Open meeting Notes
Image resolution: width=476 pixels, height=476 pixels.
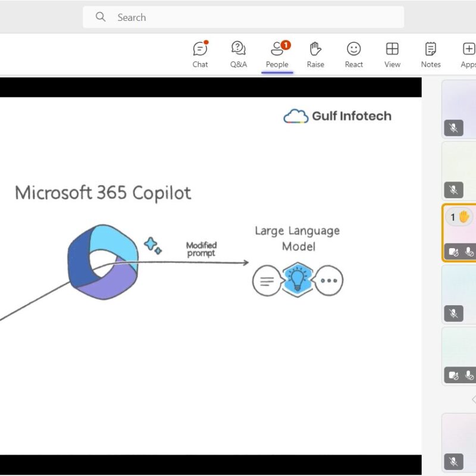tap(431, 54)
